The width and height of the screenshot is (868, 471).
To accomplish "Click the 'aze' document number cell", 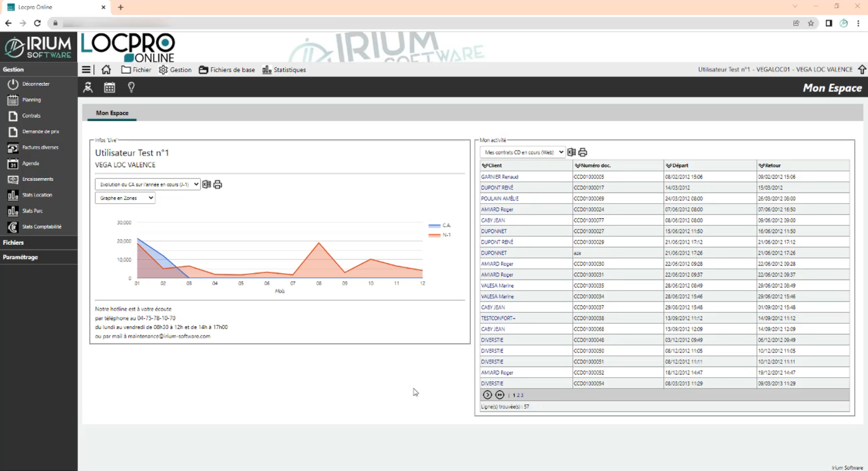I will coord(618,253).
